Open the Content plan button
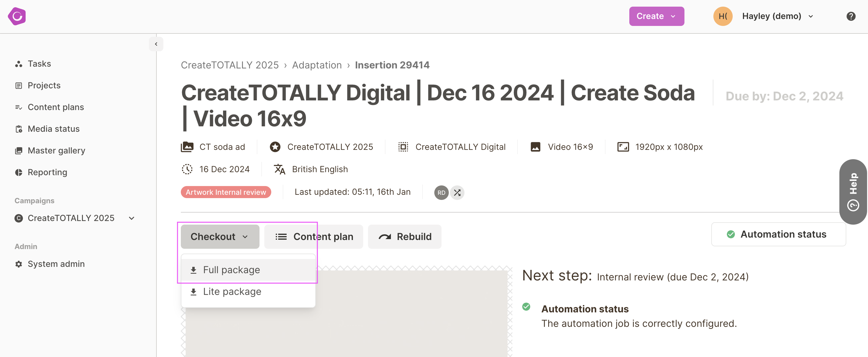 (x=313, y=237)
